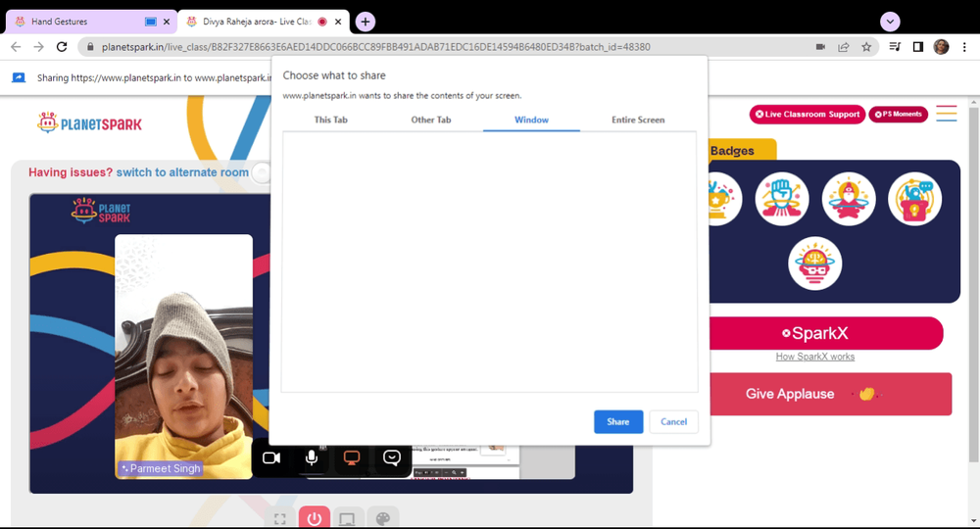The image size is (980, 529).
Task: Toggle the orange screen share icon
Action: pyautogui.click(x=351, y=457)
